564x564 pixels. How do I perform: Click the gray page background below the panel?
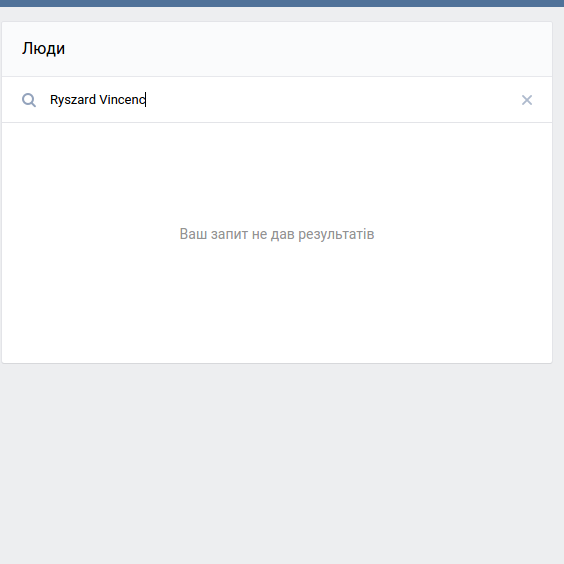(282, 464)
